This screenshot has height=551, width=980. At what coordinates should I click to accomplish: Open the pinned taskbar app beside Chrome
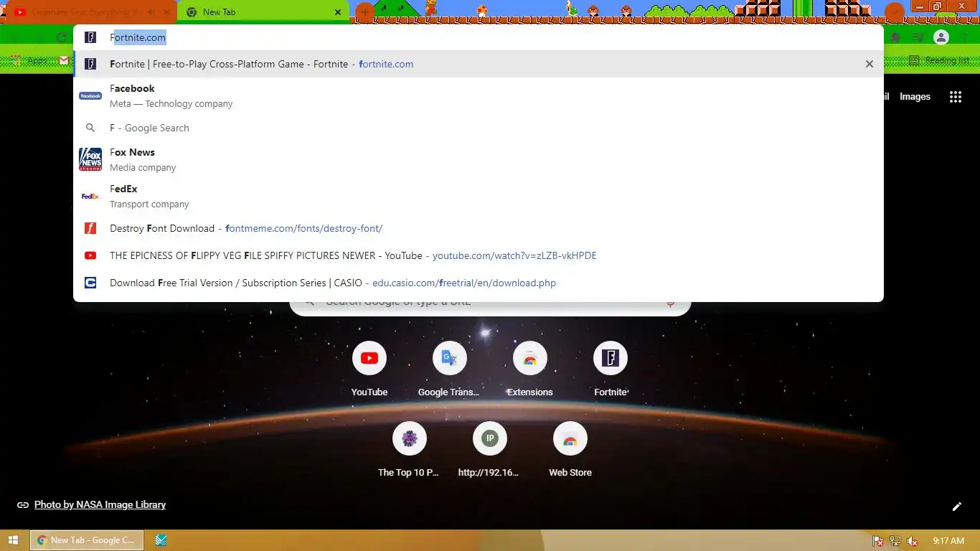tap(161, 540)
